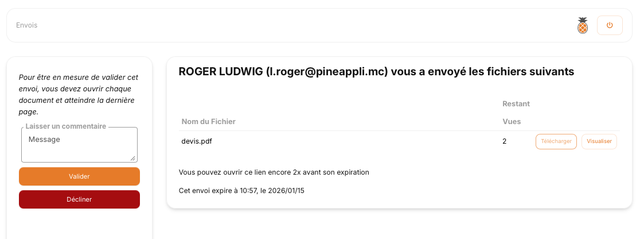Click the expiration notice 'Cet envoi expire'
Viewport: 644px width, 239px height.
coord(241,190)
